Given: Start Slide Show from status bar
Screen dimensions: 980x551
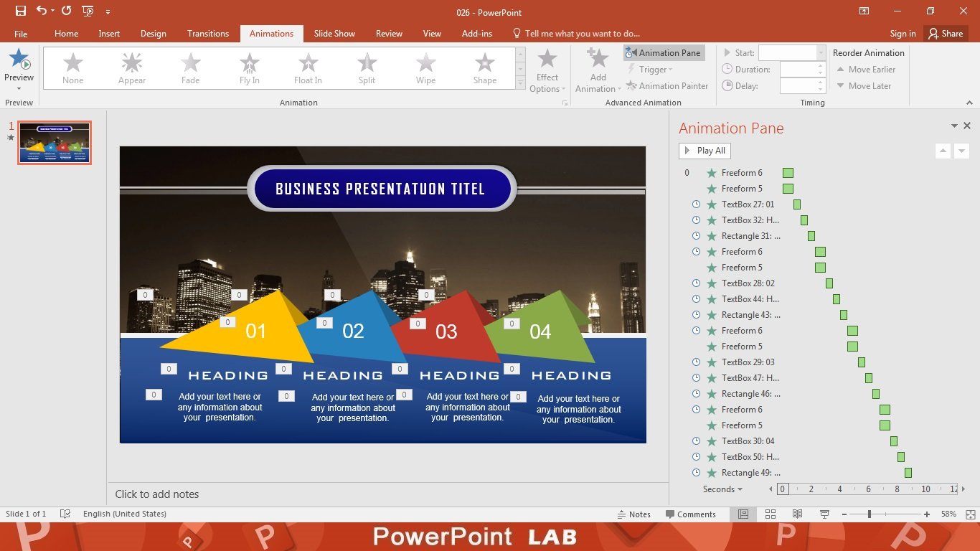Looking at the screenshot, I should point(824,514).
